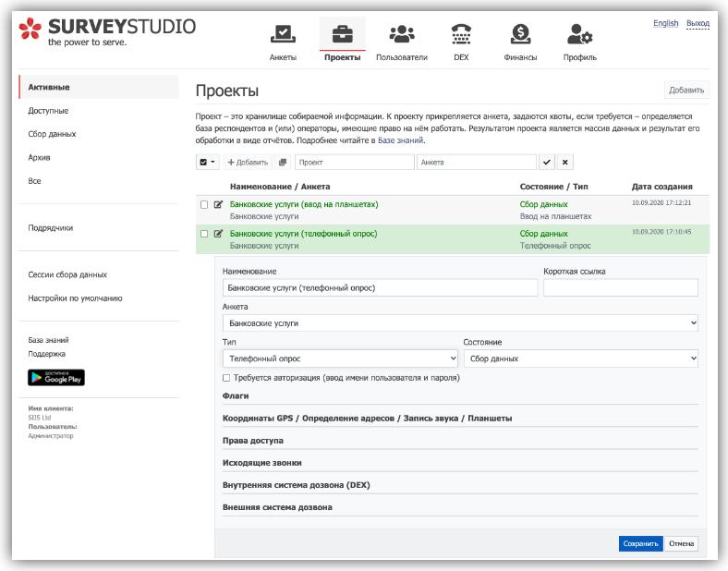Image resolution: width=728 pixels, height=571 pixels.
Task: Open the DEX telephone icon
Action: coord(461,34)
